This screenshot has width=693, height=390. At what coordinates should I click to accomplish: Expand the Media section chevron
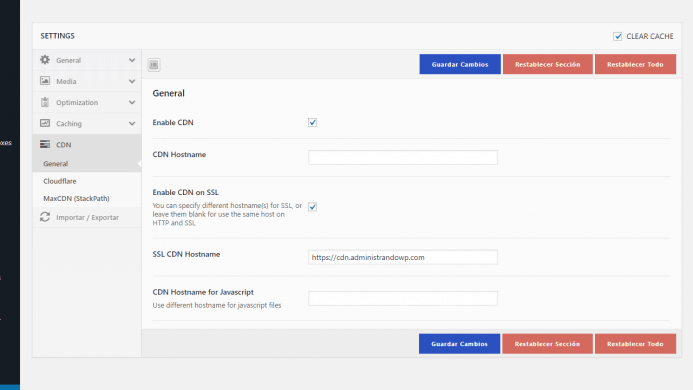point(132,81)
